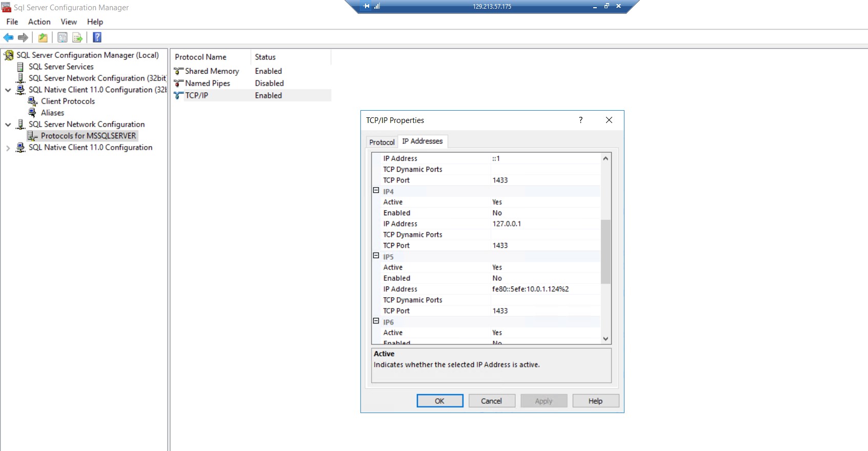Image resolution: width=868 pixels, height=451 pixels.
Task: Click the Apply button
Action: tap(543, 401)
